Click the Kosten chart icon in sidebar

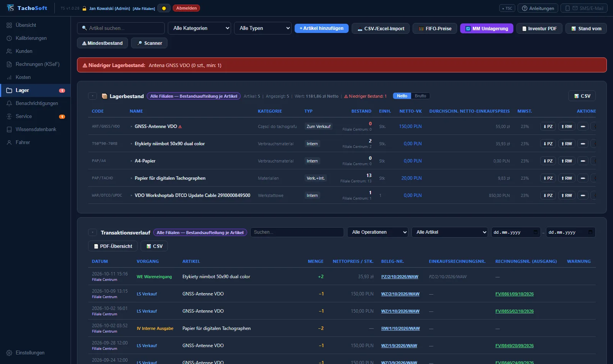coord(9,77)
